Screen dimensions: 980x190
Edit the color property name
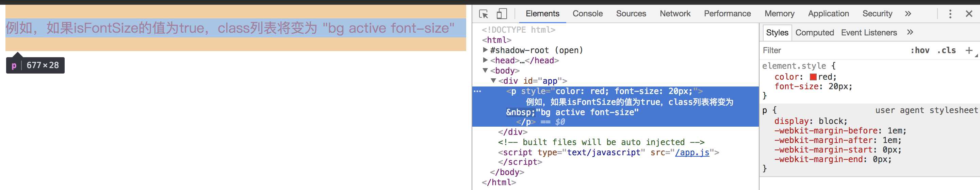tap(786, 77)
